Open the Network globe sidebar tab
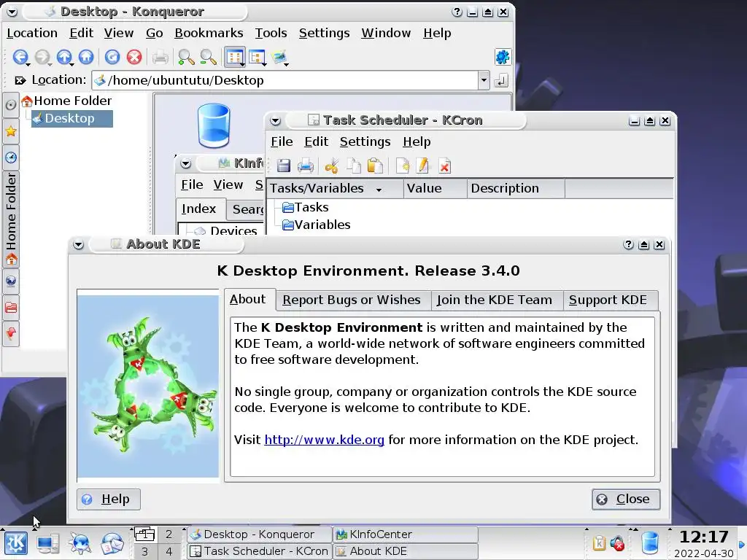747x560 pixels. click(11, 281)
